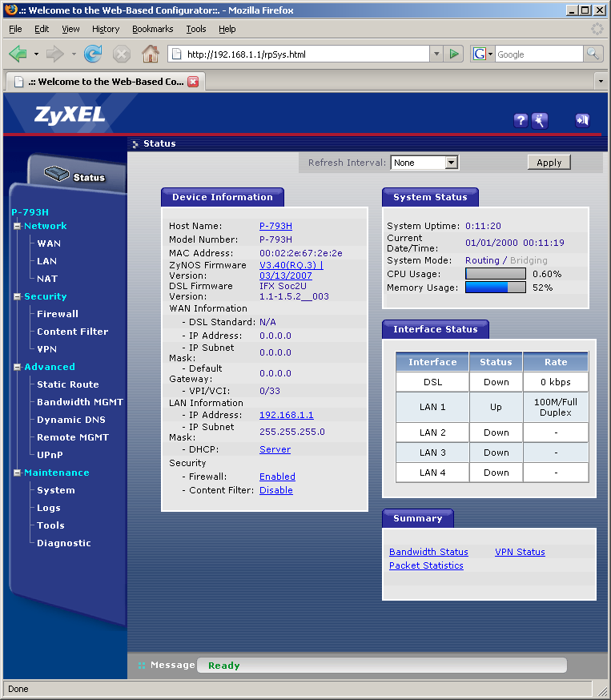Open Diagnostic under Maintenance
Screen dimensions: 611x700
tap(64, 543)
